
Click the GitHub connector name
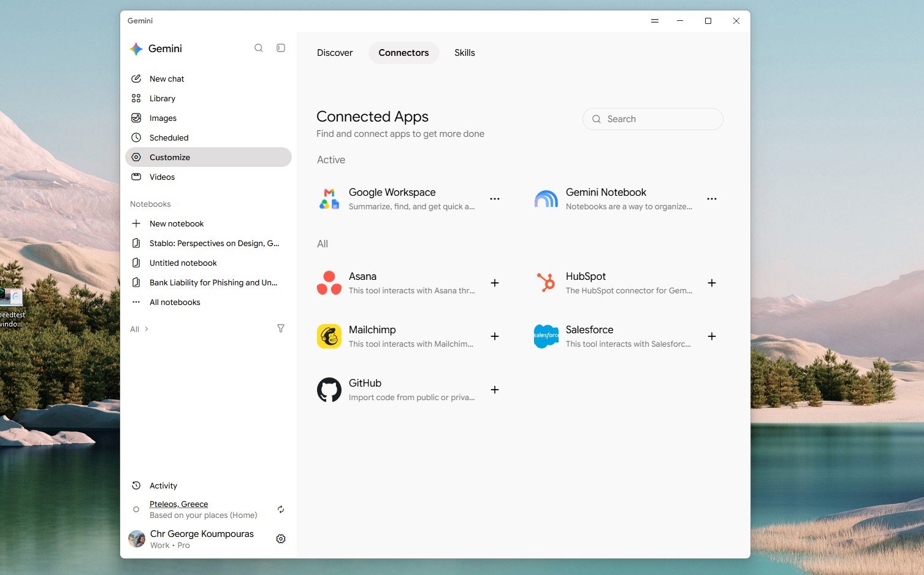(x=365, y=383)
